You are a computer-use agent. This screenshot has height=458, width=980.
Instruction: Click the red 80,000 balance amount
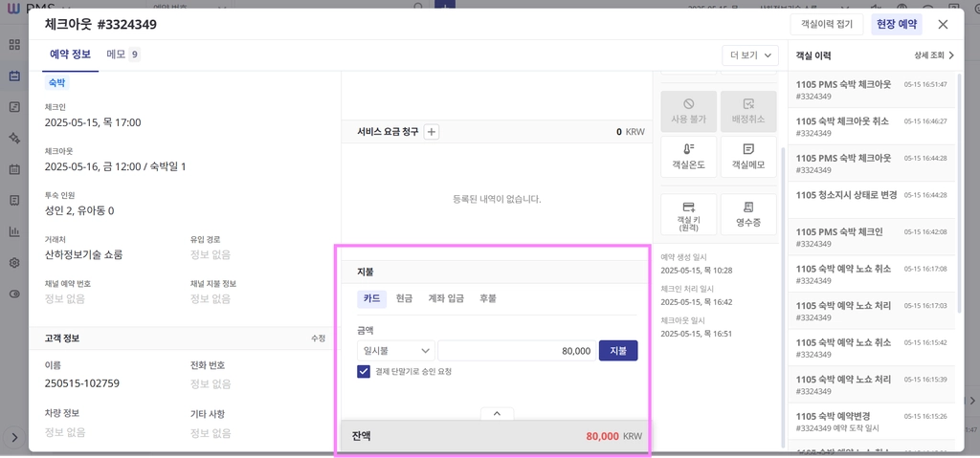[603, 436]
